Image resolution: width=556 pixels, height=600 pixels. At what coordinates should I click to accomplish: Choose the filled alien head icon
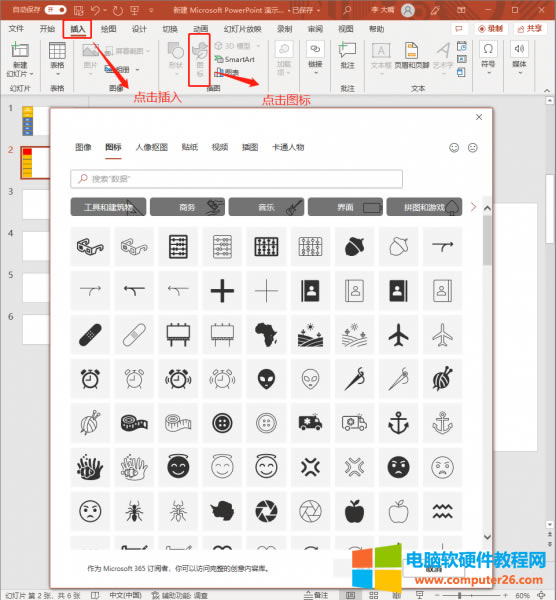266,379
